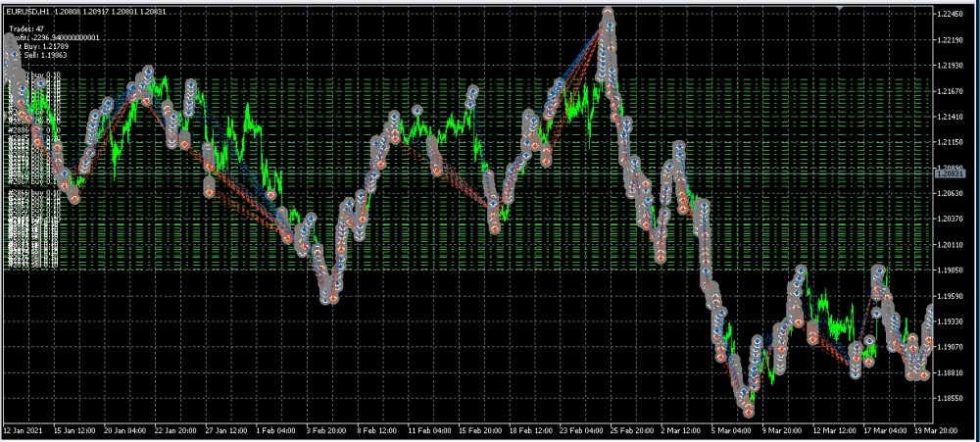Click the chart shift triangle marker at top
980x442 pixels.
838,8
